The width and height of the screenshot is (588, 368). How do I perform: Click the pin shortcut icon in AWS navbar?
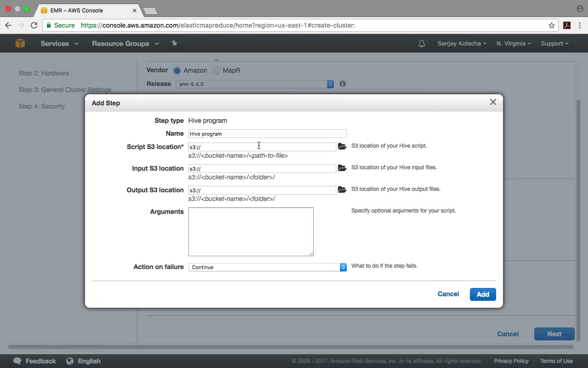tap(174, 43)
